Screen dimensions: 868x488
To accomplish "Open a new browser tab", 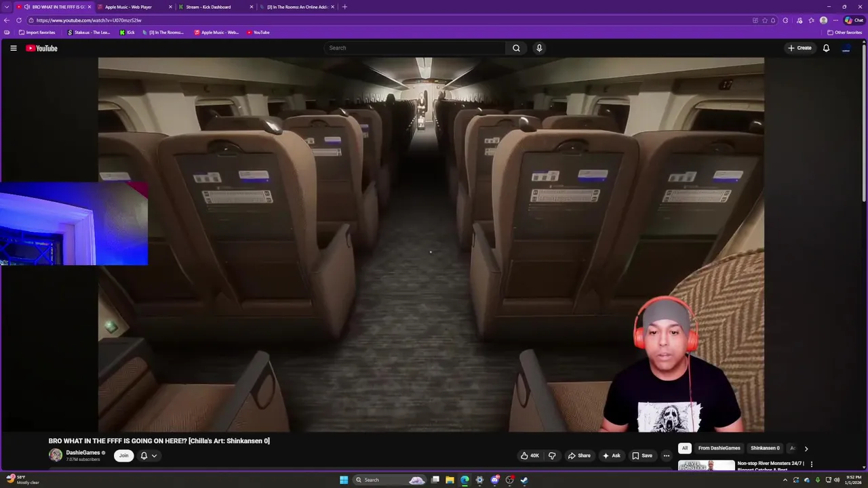I will click(344, 7).
